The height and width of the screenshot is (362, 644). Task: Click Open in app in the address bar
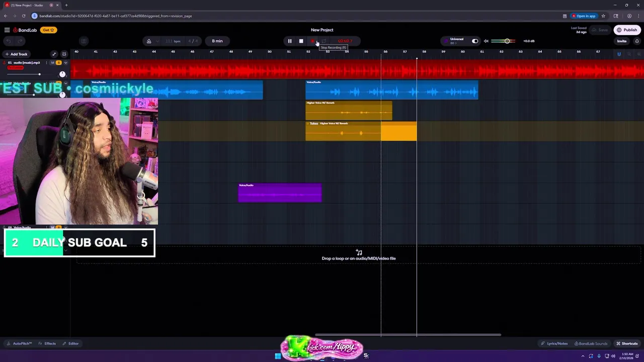click(584, 16)
